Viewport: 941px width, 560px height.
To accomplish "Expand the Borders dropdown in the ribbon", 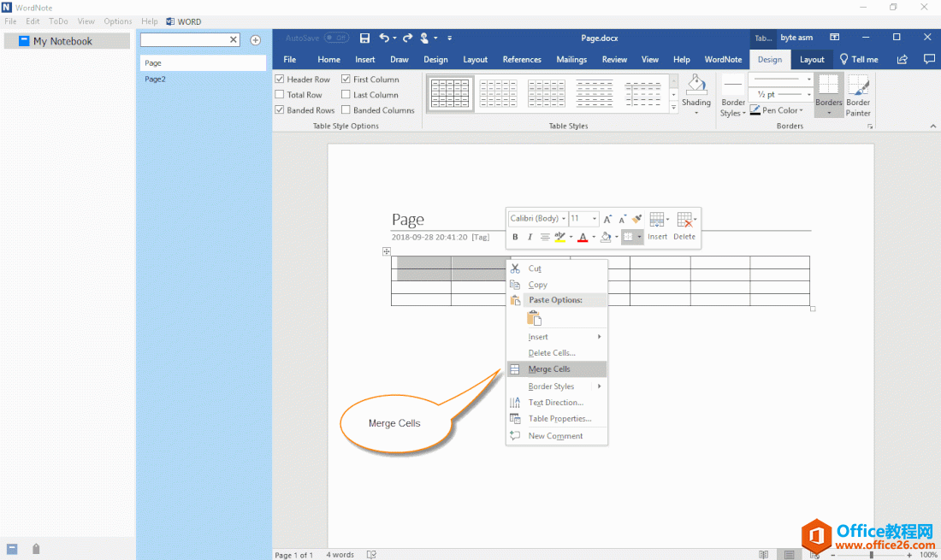I will (828, 112).
